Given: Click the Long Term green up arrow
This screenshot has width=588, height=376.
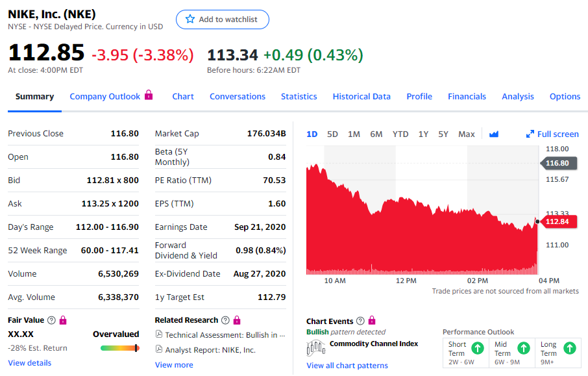Looking at the screenshot, I should [570, 348].
